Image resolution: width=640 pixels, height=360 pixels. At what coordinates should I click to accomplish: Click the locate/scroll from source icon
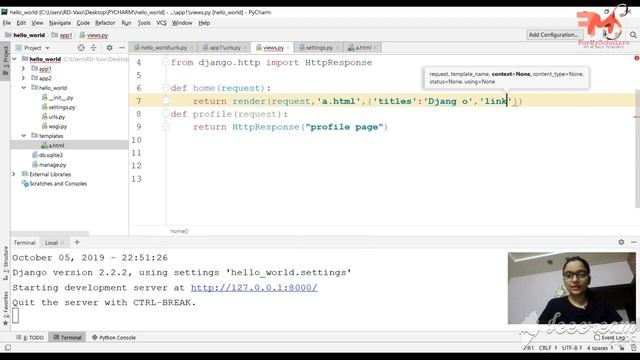pyautogui.click(x=81, y=48)
